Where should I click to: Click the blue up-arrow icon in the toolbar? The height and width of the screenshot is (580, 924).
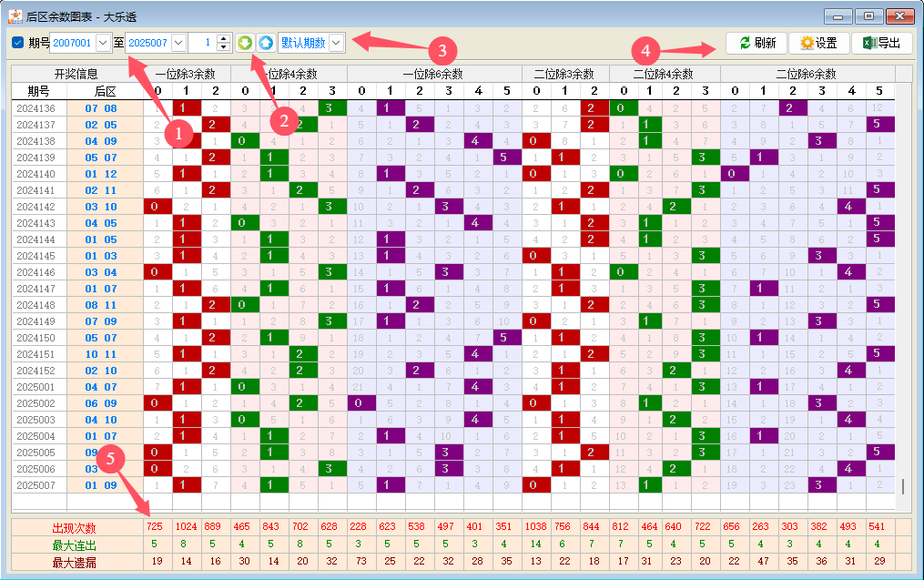(x=265, y=43)
